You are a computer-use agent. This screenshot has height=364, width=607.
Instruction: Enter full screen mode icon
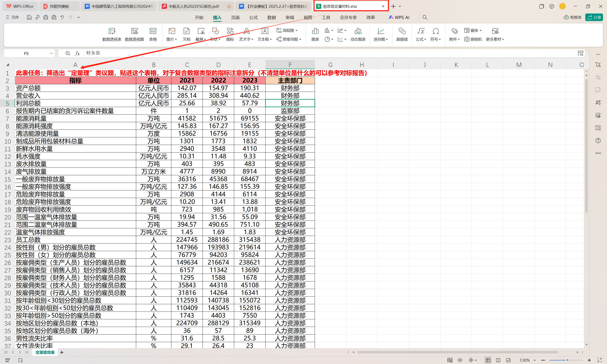point(600,360)
